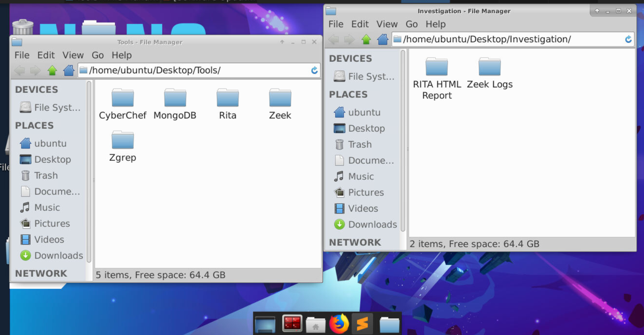Open File menu in Investigation window
The height and width of the screenshot is (335, 644).
point(336,24)
